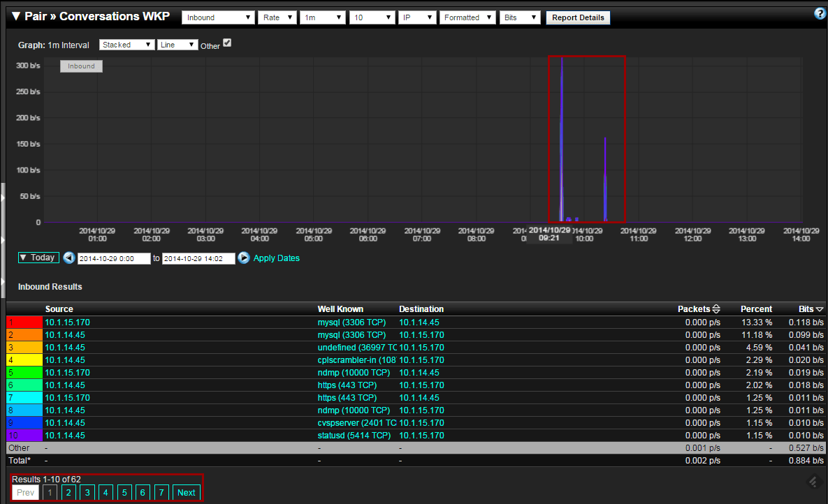Open the help icon
The width and height of the screenshot is (828, 504).
pos(820,14)
